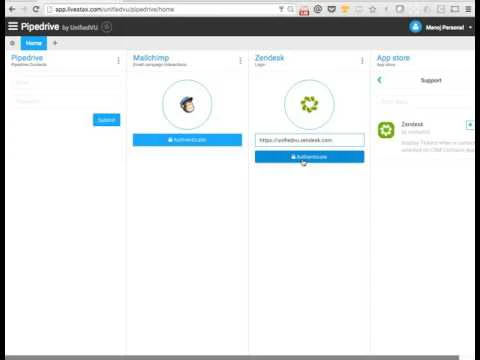The width and height of the screenshot is (480, 360).
Task: Add Zendesk app with the plus button
Action: pyautogui.click(x=470, y=125)
